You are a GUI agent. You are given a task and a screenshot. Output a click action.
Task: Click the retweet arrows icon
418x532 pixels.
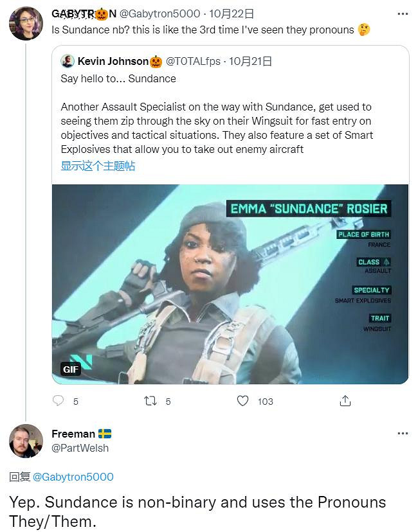[x=150, y=401]
